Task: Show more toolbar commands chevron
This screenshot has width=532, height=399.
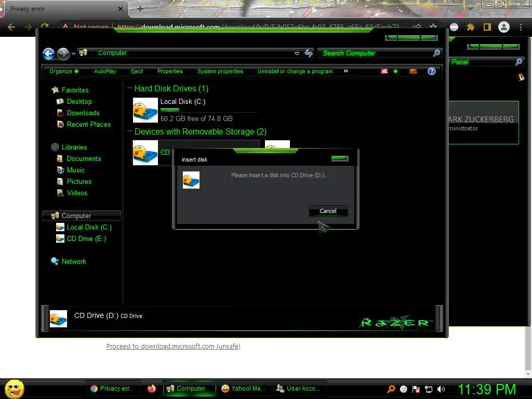Action: pyautogui.click(x=345, y=71)
